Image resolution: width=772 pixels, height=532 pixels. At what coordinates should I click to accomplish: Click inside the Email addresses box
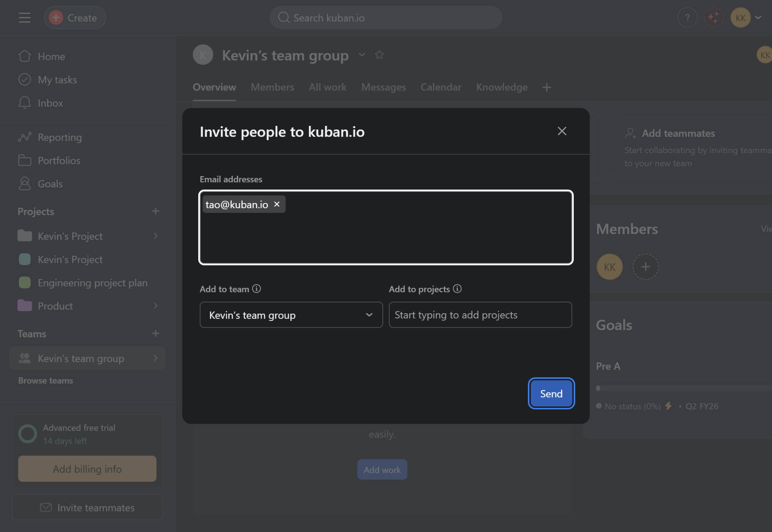coord(386,228)
